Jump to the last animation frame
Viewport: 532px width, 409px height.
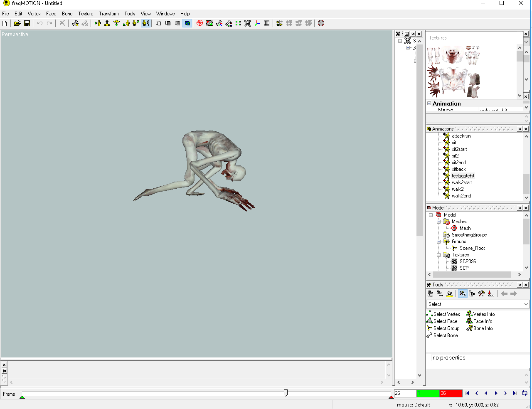515,393
